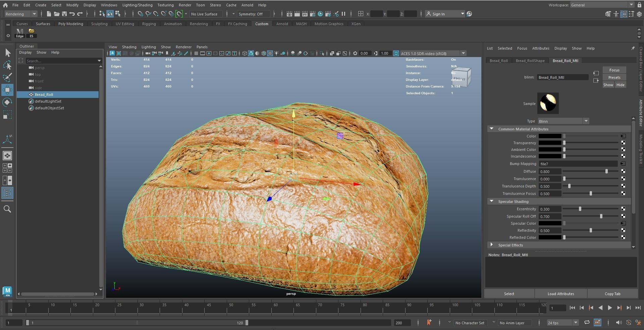The width and height of the screenshot is (644, 330).
Task: Activate the Rotate tool
Action: click(x=7, y=102)
